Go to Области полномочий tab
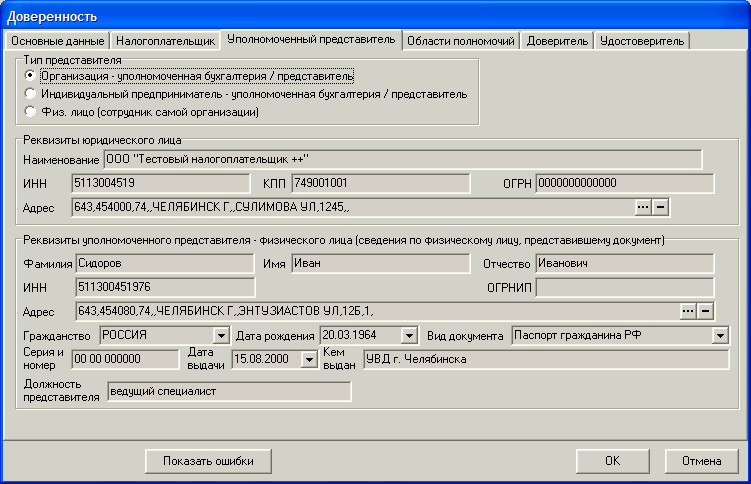The height and width of the screenshot is (484, 751). point(461,41)
